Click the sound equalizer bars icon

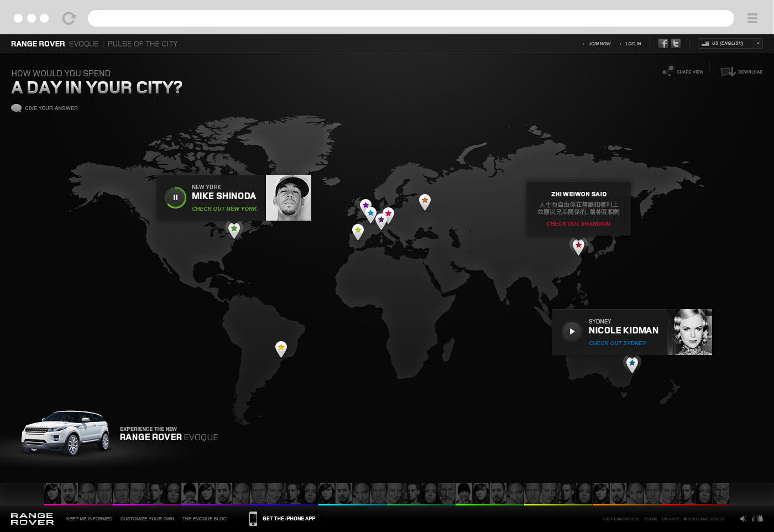(757, 518)
